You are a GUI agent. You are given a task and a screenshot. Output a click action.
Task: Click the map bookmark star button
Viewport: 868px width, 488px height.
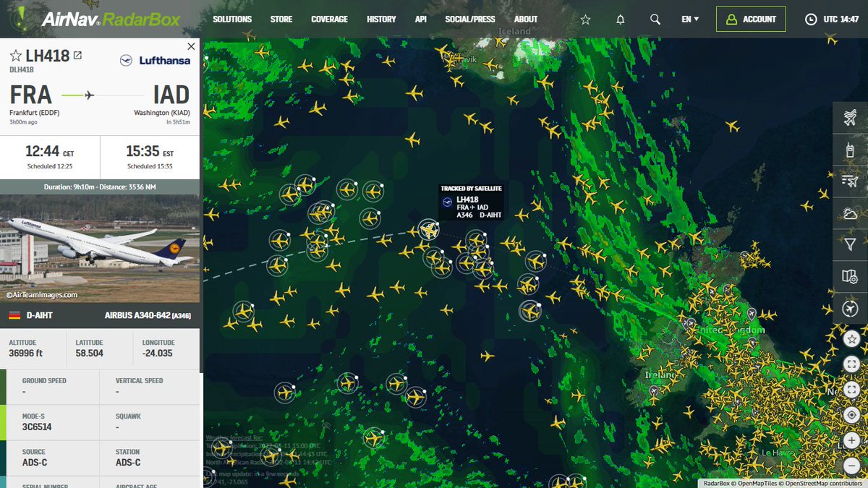(x=851, y=339)
